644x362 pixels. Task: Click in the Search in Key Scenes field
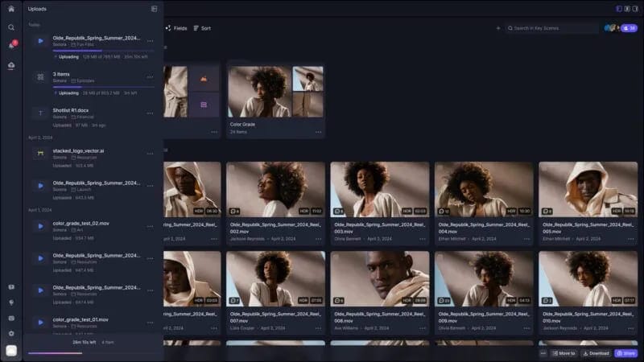pyautogui.click(x=555, y=28)
